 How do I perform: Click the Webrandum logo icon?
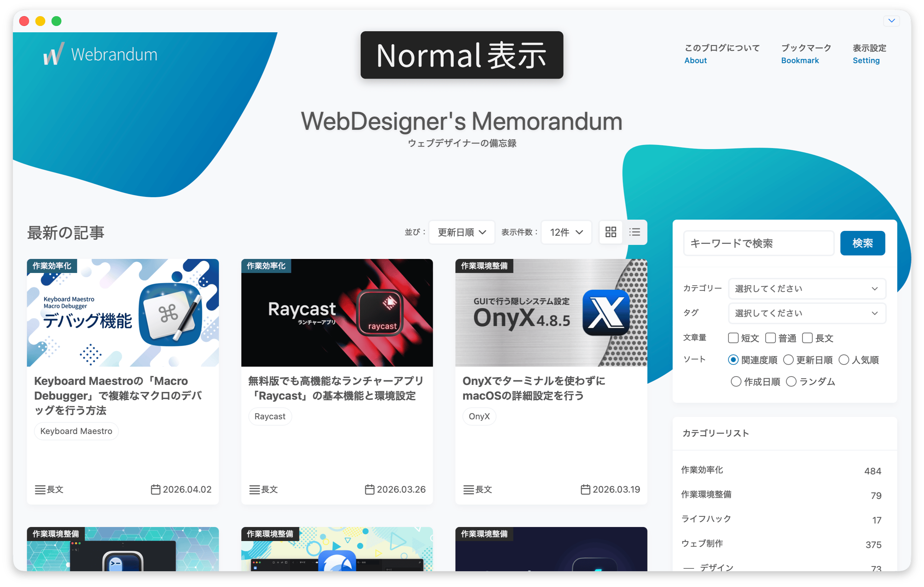pos(53,54)
